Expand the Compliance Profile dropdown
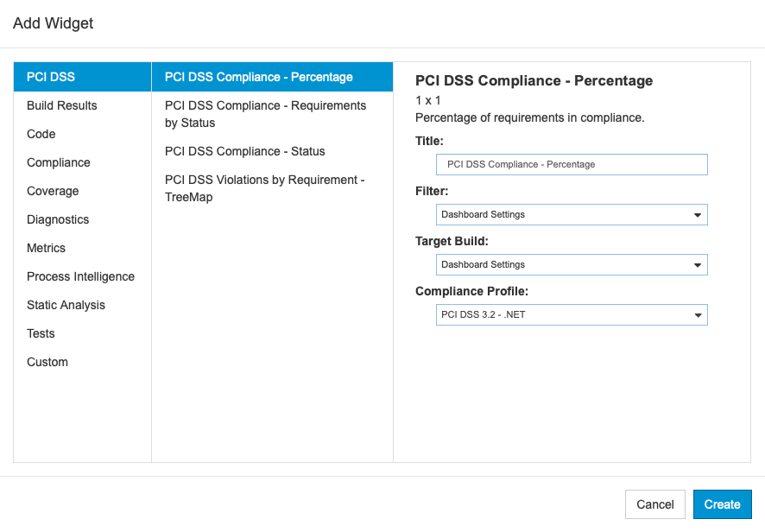Image resolution: width=765 pixels, height=532 pixels. click(572, 315)
